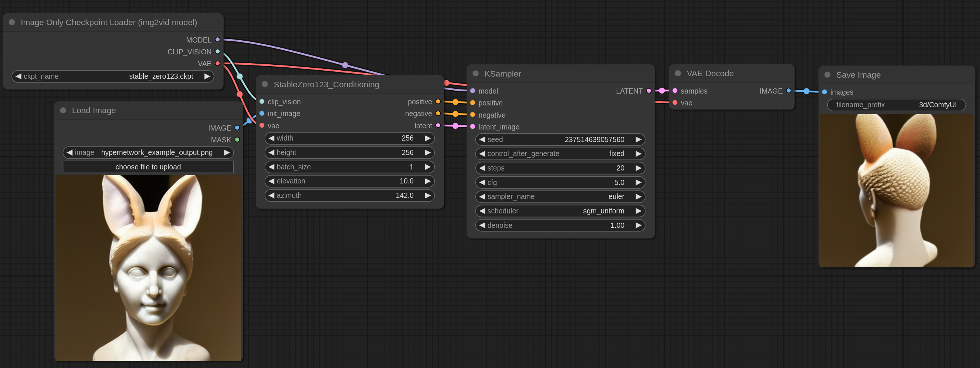Click the MODEL output port on the checkpoint loader
The height and width of the screenshot is (368, 980).
point(217,39)
